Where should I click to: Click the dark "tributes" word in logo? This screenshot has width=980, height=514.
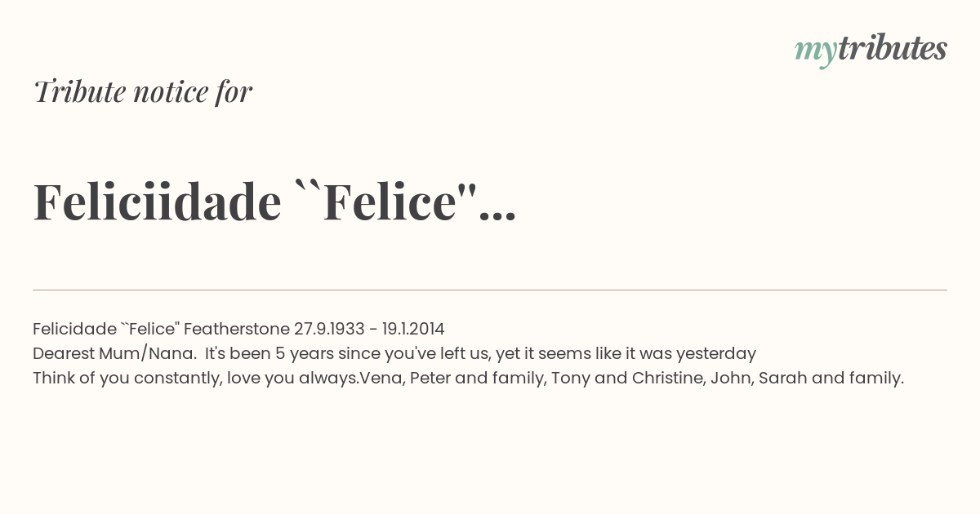point(892,49)
